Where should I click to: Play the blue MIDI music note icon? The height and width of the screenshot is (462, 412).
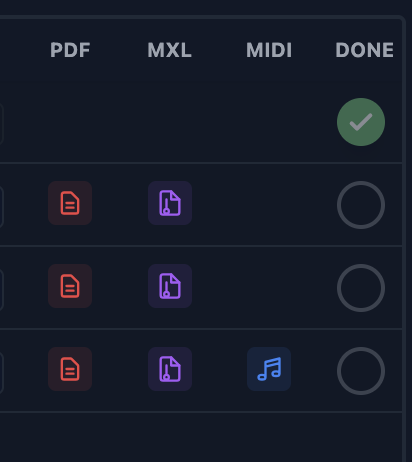click(269, 369)
